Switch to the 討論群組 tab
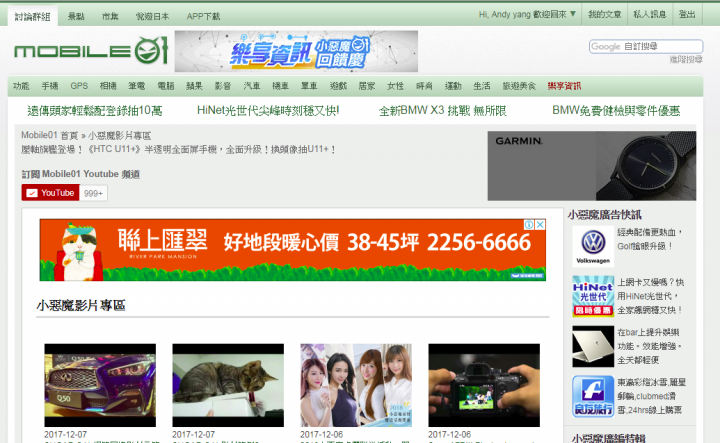The height and width of the screenshot is (443, 720). (x=33, y=17)
